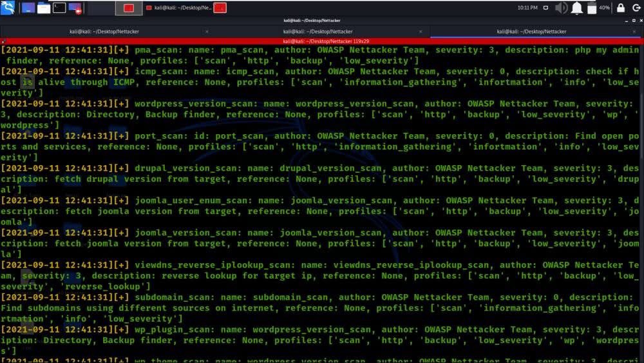Image resolution: width=644 pixels, height=363 pixels.
Task: Click the 'joomla_user_enum_scan:' line label
Action: click(x=193, y=201)
